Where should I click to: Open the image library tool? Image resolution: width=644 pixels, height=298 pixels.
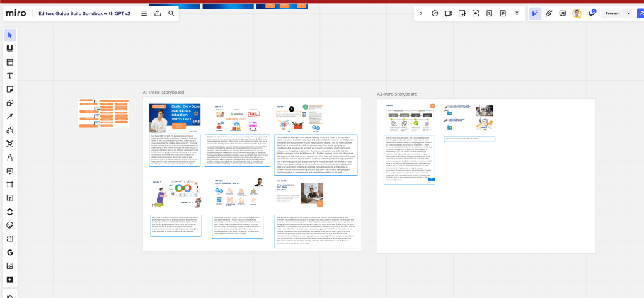(10, 266)
